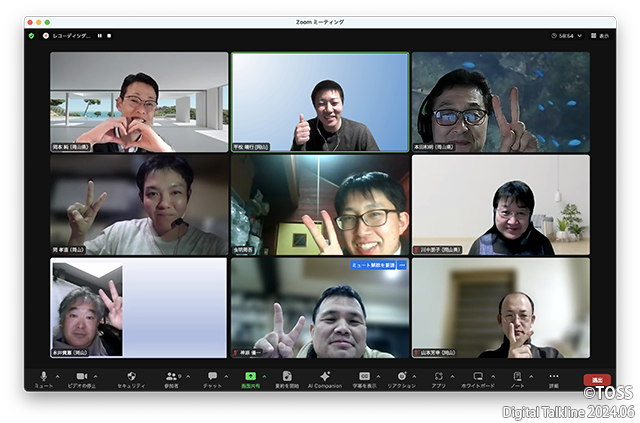Open the Reactions menu
The height and width of the screenshot is (423, 640).
coord(400,376)
